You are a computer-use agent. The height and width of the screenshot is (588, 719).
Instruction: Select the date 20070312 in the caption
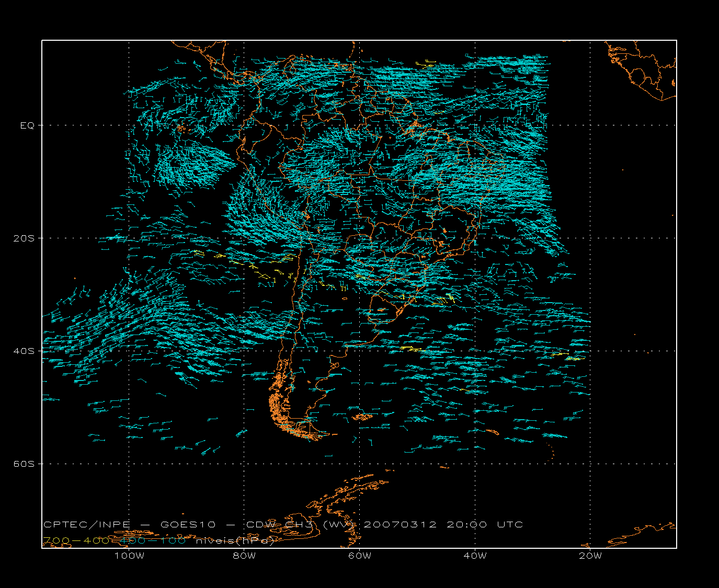pos(400,525)
